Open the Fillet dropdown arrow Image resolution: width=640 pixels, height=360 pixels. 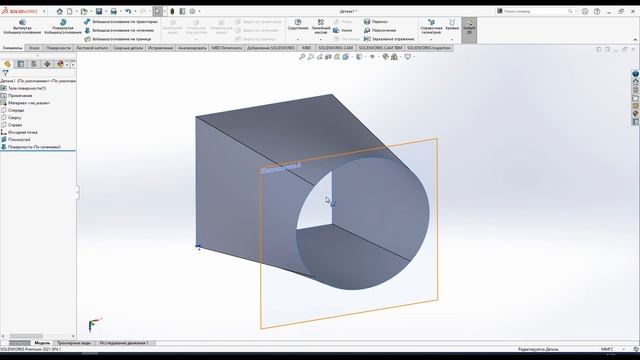(x=298, y=40)
